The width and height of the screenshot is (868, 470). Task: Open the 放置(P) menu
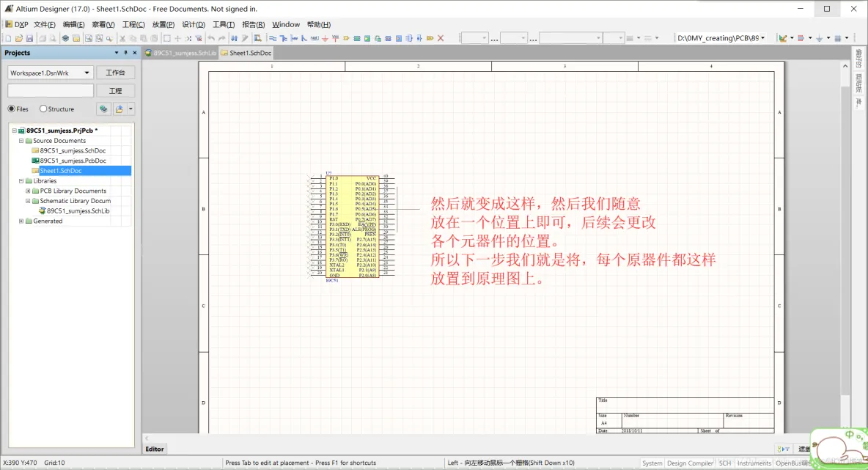pos(163,24)
